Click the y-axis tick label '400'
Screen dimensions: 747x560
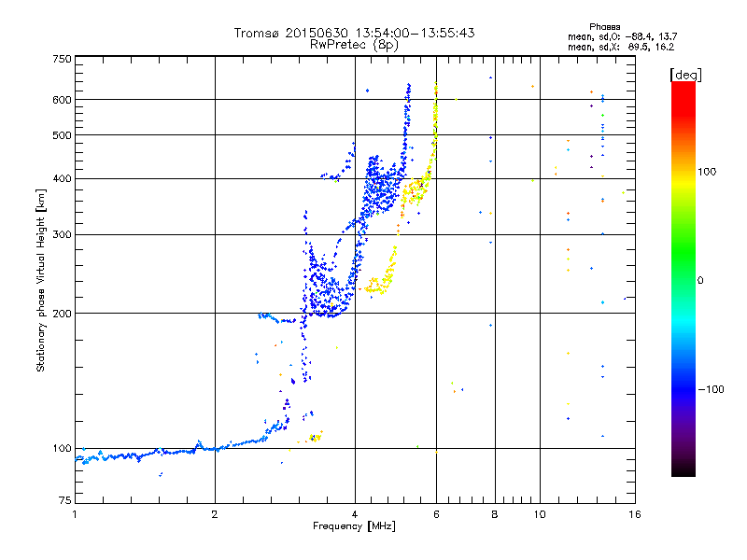click(x=62, y=178)
